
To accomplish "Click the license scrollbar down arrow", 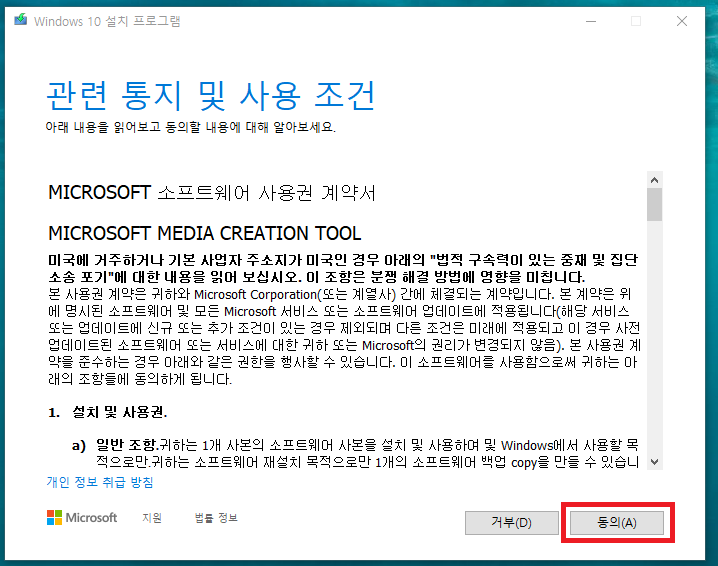I will pos(655,462).
